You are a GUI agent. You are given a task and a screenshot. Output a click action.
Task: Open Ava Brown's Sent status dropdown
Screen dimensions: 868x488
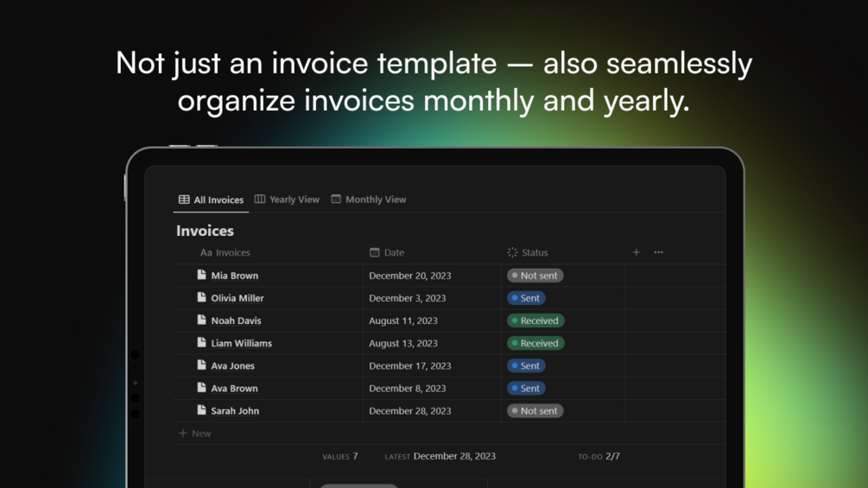click(x=526, y=389)
